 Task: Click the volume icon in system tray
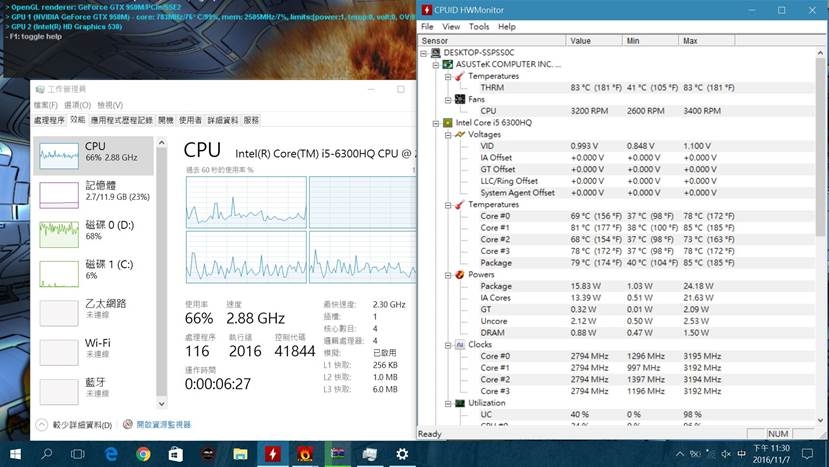(726, 454)
